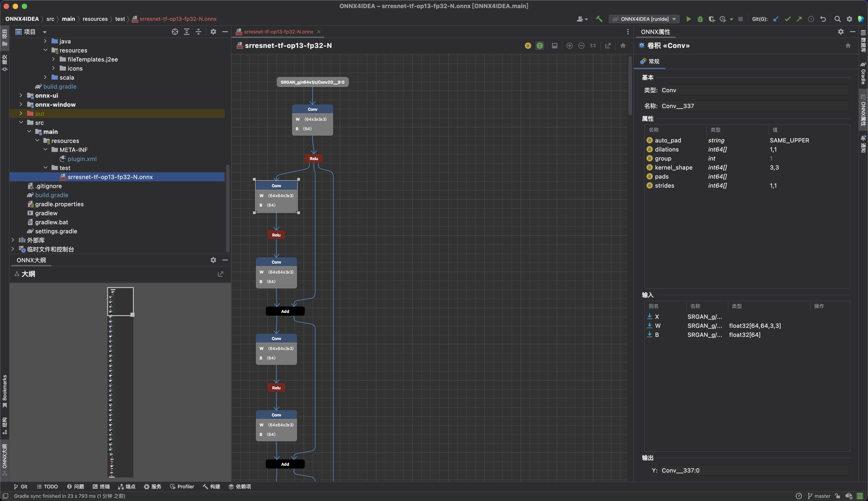The height and width of the screenshot is (501, 868).
Task: Expand the 外部库 node
Action: click(13, 240)
